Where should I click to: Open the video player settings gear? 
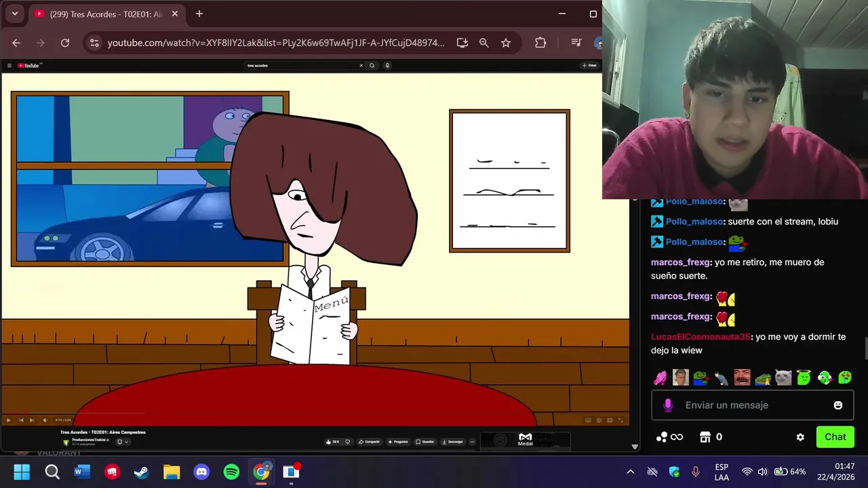[599, 420]
